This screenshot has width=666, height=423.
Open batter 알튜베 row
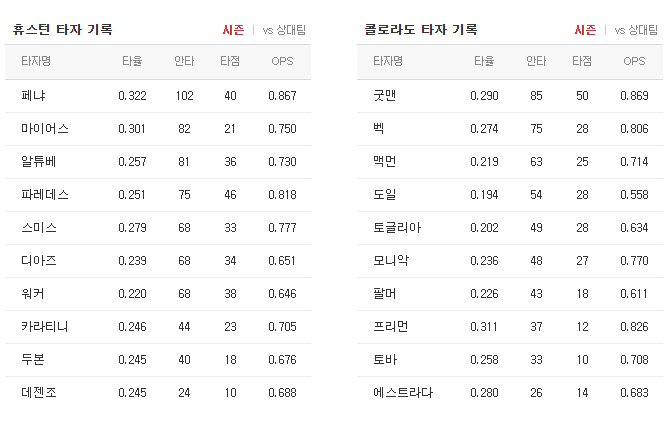pyautogui.click(x=158, y=162)
